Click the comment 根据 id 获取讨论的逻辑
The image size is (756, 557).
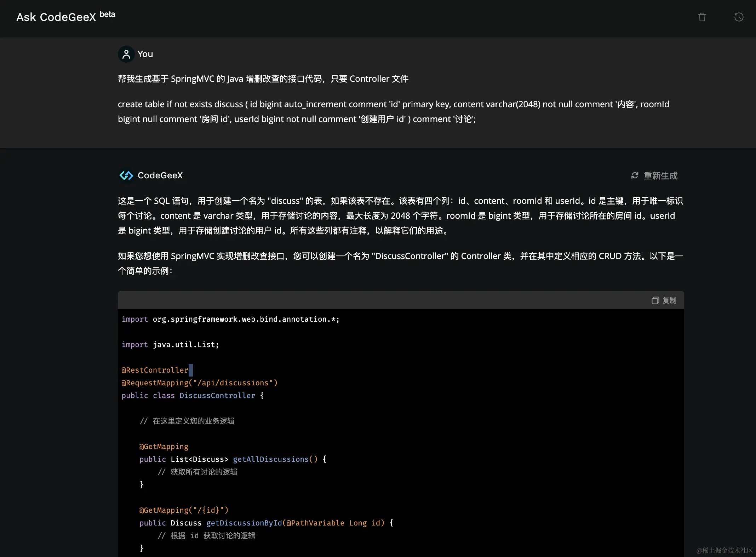pyautogui.click(x=206, y=536)
